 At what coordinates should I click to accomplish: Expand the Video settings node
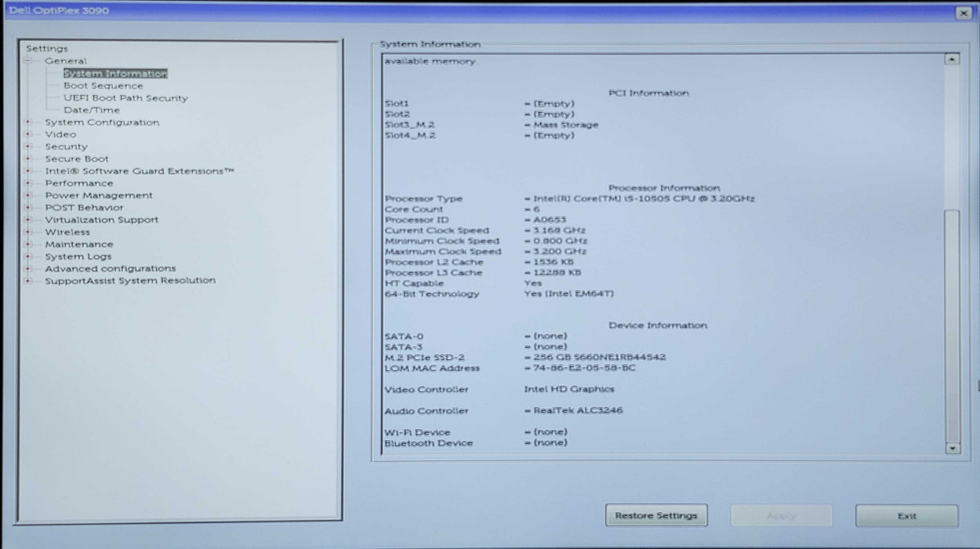[28, 135]
